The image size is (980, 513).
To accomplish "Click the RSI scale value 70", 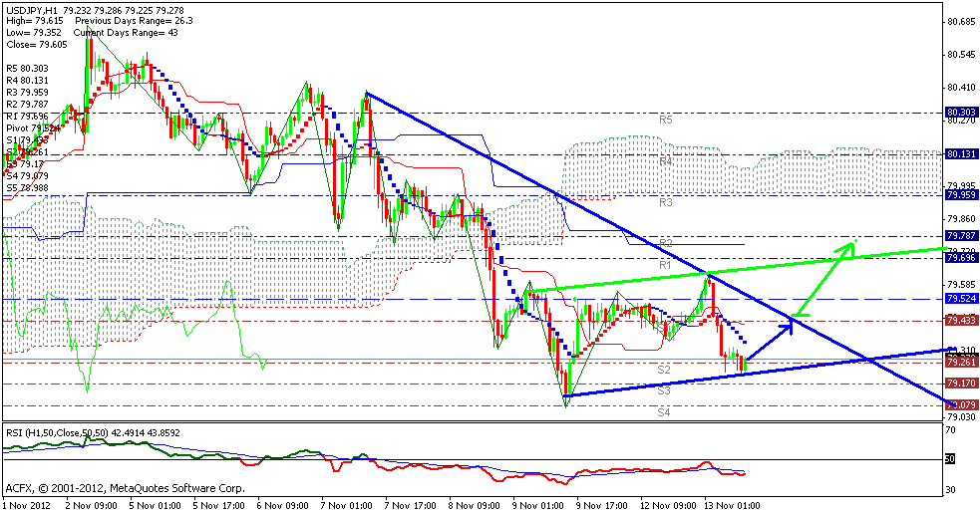I will pyautogui.click(x=950, y=430).
